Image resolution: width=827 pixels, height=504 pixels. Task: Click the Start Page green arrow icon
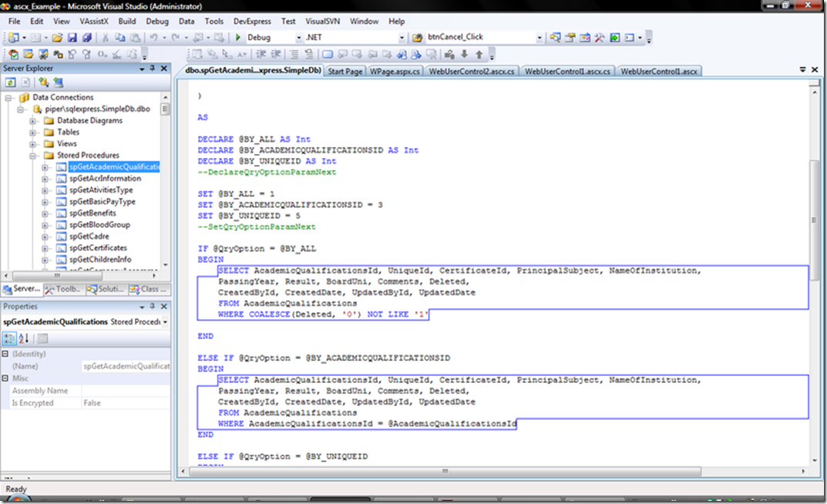pyautogui.click(x=615, y=38)
